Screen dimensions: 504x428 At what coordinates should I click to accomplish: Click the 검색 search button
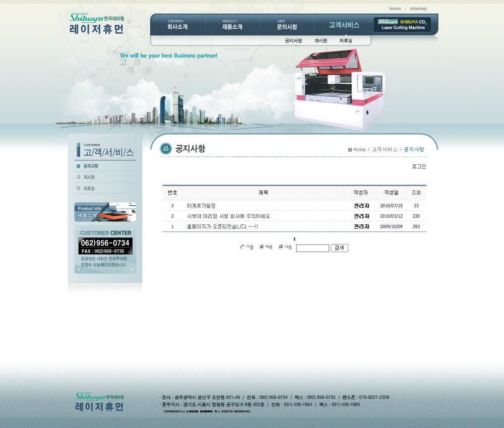tap(339, 248)
